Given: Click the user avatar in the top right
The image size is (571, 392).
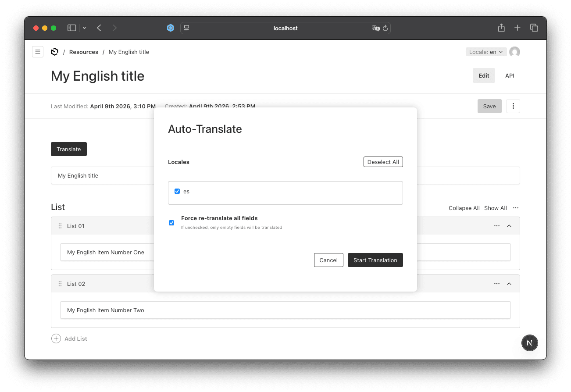Looking at the screenshot, I should click(514, 51).
